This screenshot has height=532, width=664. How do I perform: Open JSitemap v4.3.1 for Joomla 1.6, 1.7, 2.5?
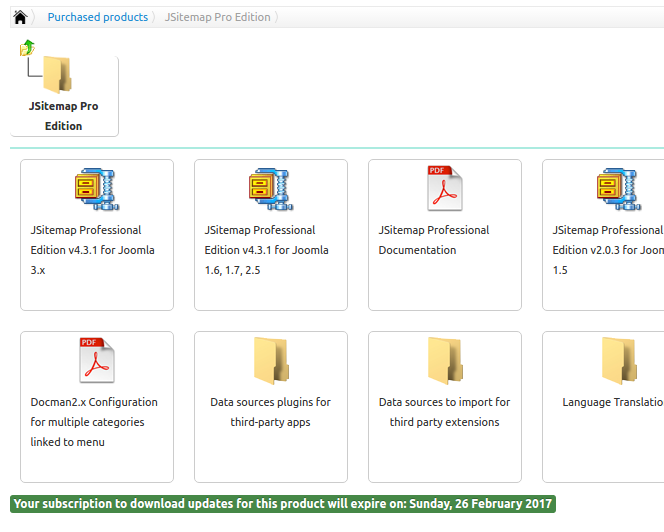[x=266, y=250]
